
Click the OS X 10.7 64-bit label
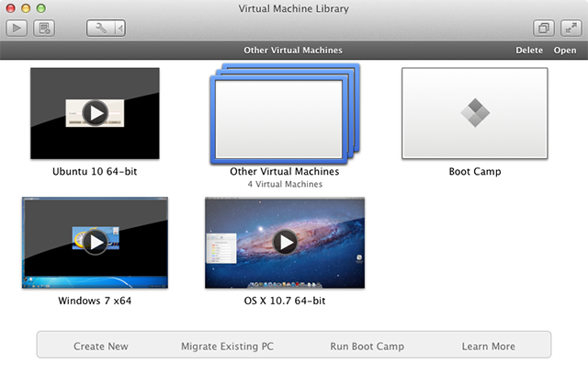[x=285, y=301]
